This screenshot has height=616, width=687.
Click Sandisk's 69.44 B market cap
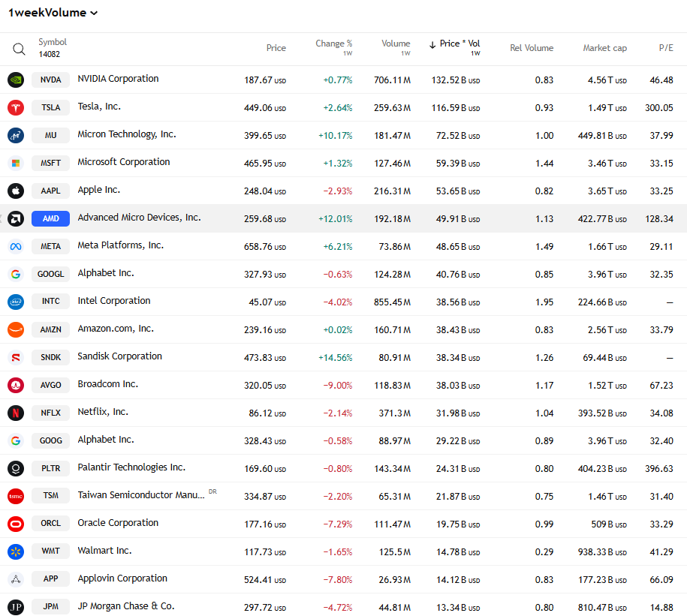[604, 358]
